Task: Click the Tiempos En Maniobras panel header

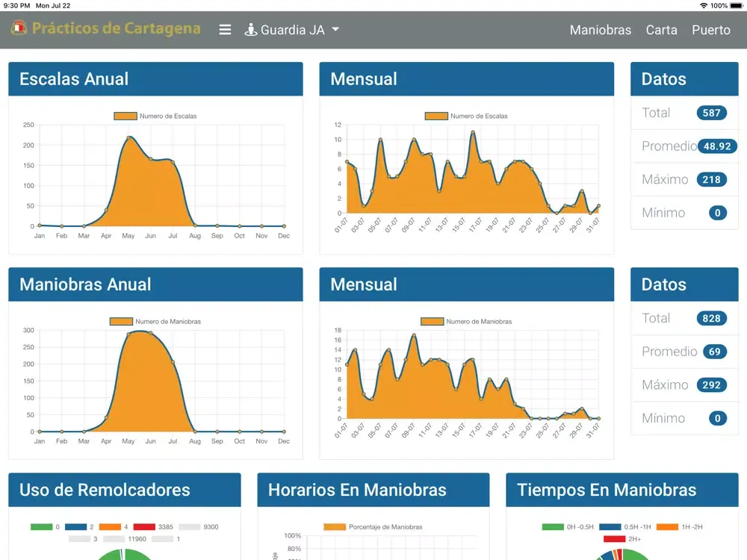Action: coord(622,490)
